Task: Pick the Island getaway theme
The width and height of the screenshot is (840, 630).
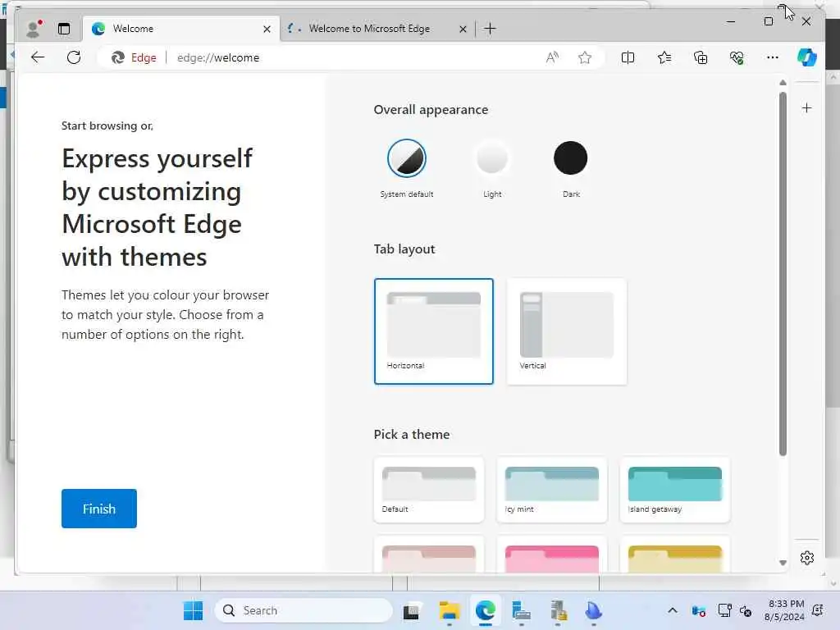Action: (x=675, y=490)
